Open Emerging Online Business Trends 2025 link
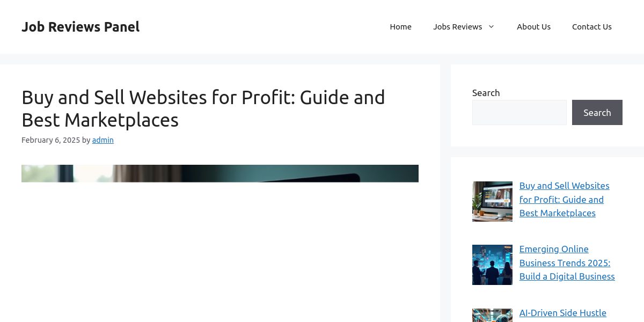Screen dimensions: 644x322 coord(567,263)
